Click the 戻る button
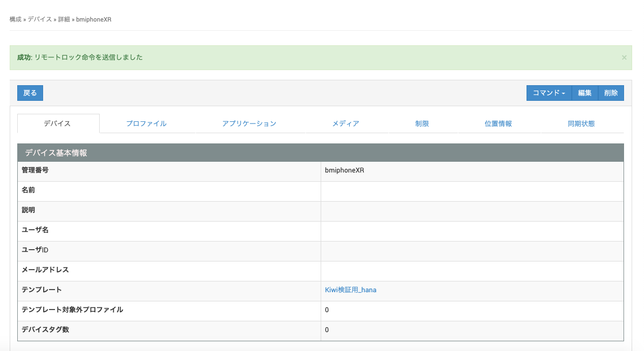 (x=30, y=93)
